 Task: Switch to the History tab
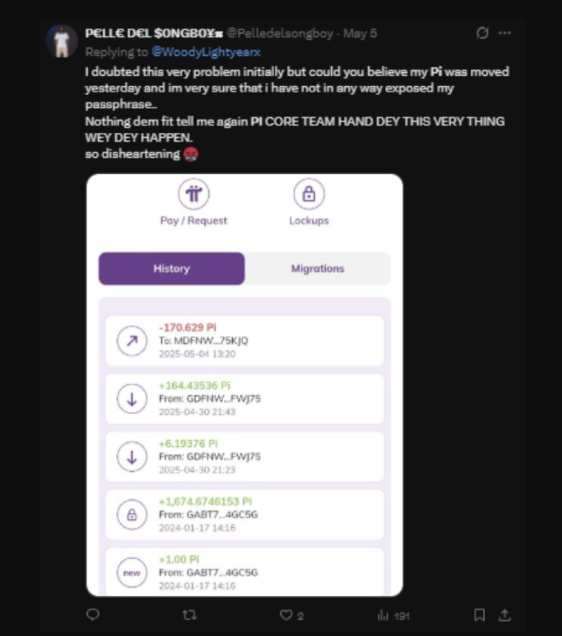tap(172, 269)
